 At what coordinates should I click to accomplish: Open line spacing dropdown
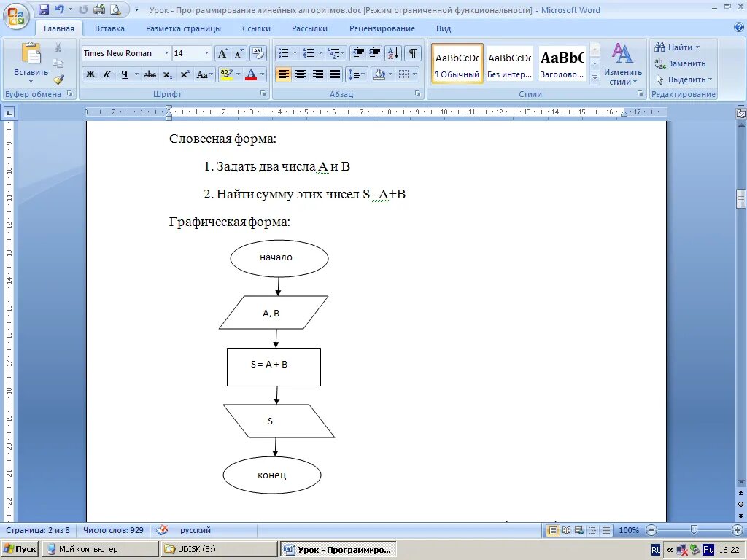(356, 74)
